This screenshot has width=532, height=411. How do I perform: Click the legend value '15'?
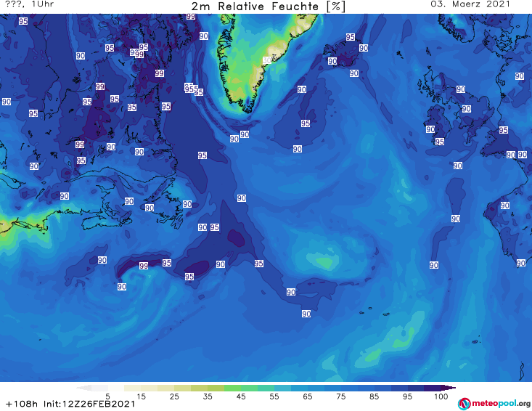141,396
